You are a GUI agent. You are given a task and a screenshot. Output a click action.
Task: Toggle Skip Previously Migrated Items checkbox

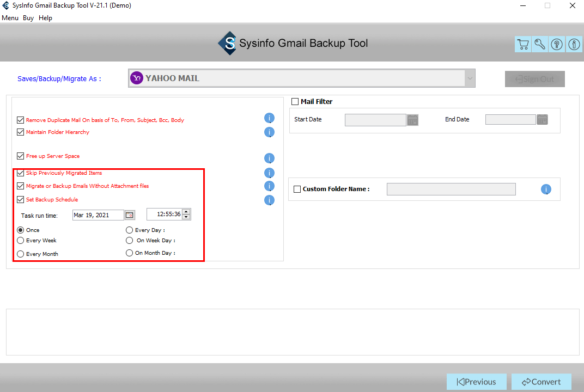click(21, 173)
